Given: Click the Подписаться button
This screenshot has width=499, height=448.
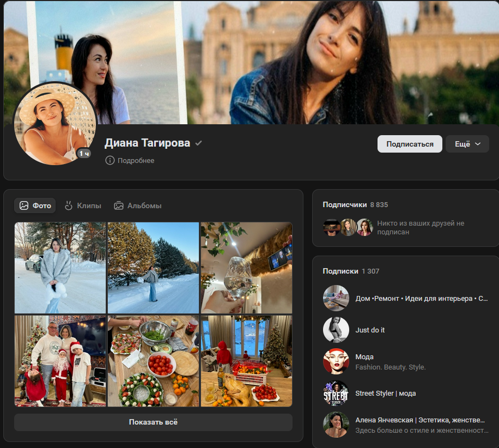Looking at the screenshot, I should [410, 144].
